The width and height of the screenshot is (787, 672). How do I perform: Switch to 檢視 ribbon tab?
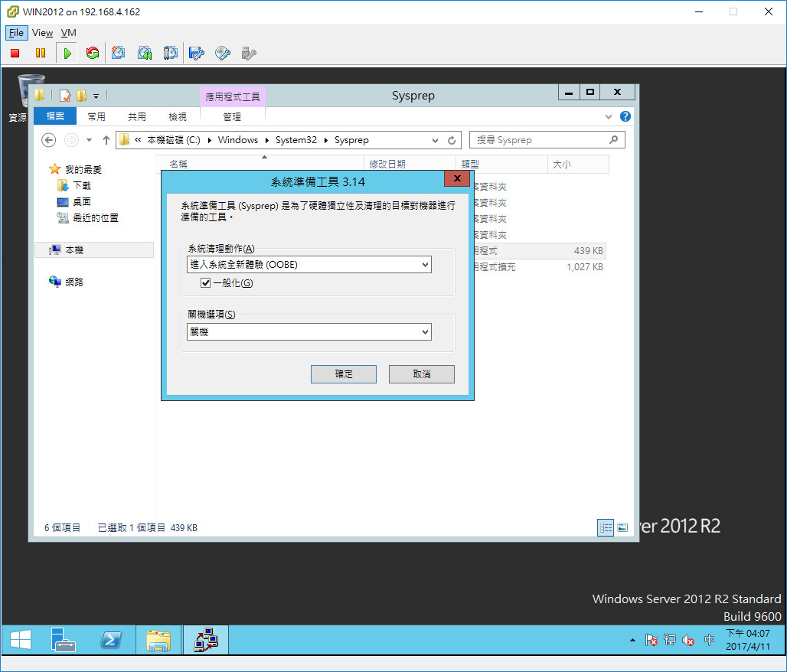point(177,116)
